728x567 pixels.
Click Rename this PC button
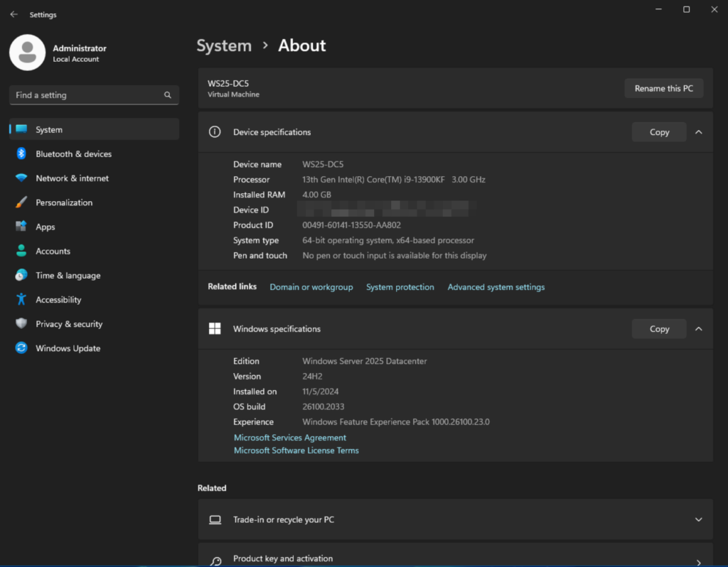coord(663,88)
